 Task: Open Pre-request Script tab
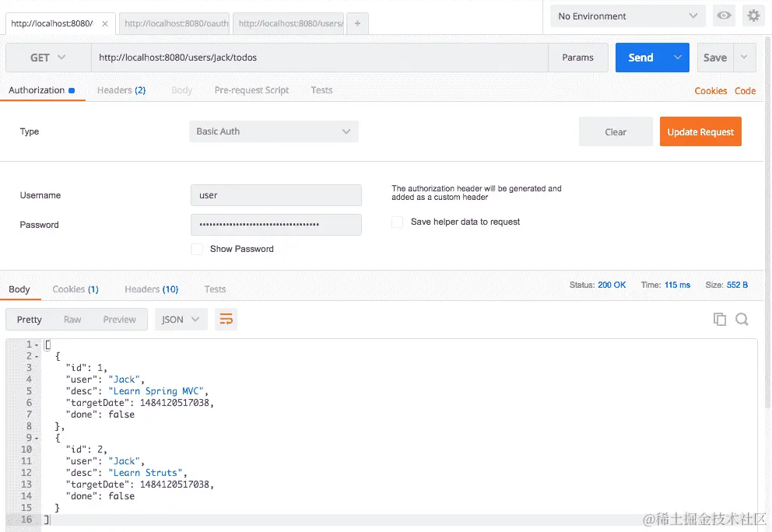251,90
